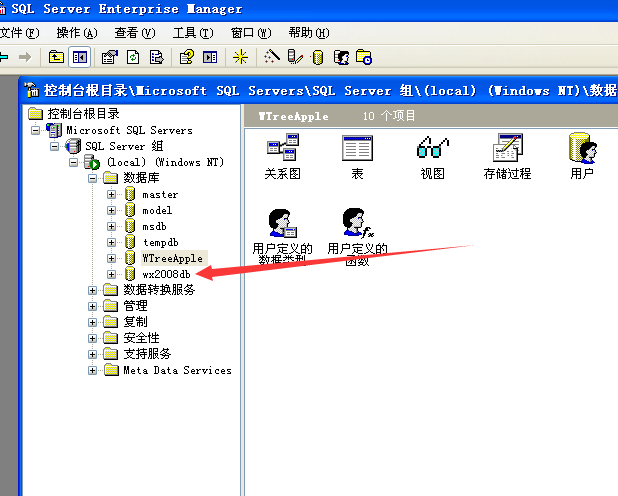Open the 文件(F) menu
This screenshot has width=618, height=496.
coord(20,33)
